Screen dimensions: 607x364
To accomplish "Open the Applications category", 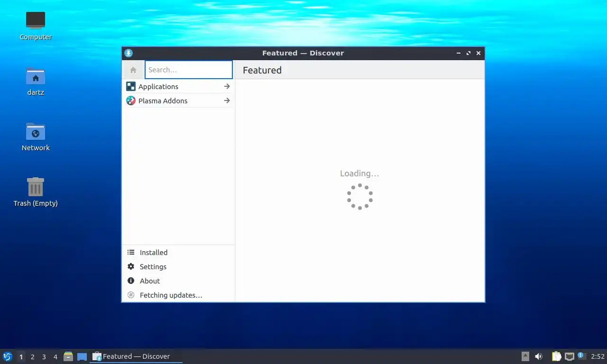I will pos(178,87).
